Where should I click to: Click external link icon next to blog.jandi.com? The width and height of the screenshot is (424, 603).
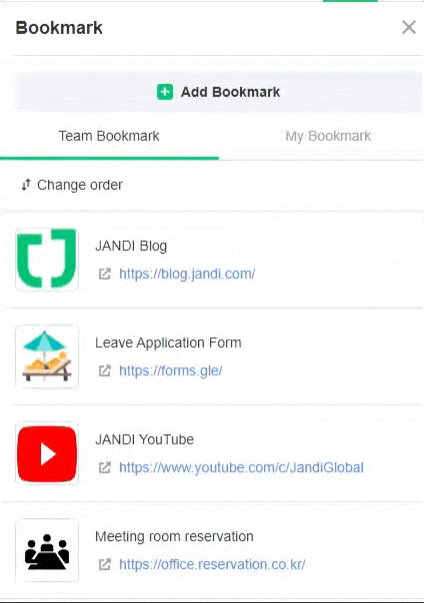point(105,274)
